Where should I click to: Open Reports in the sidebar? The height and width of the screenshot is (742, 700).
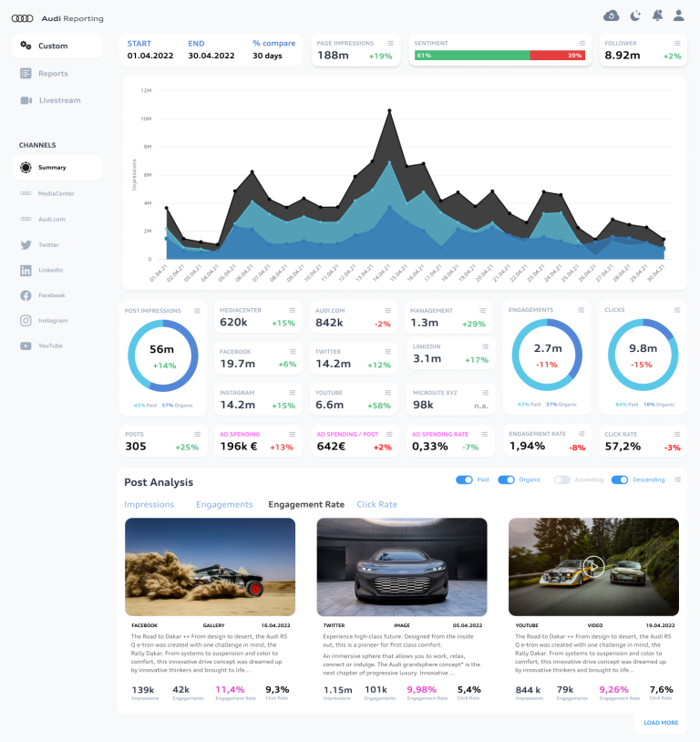point(45,73)
